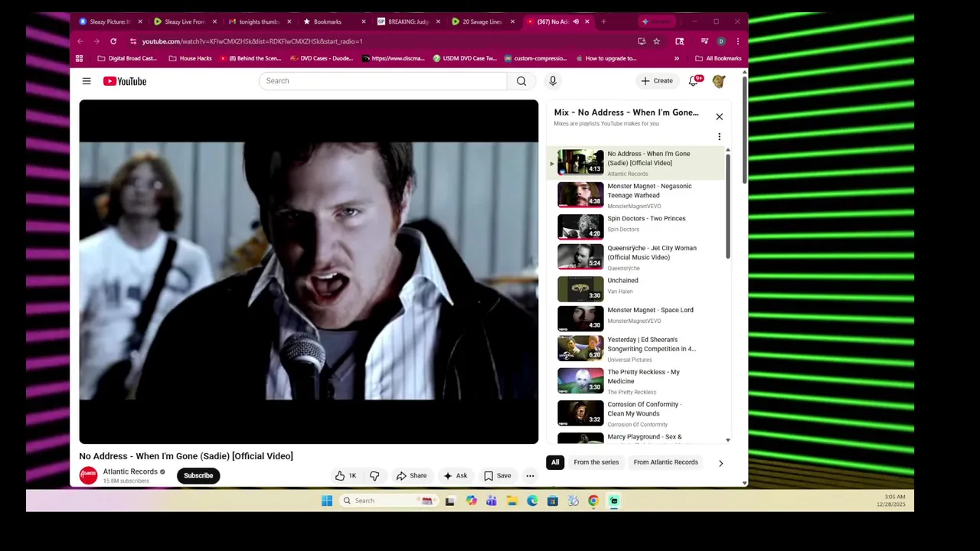Open the account avatar menu

click(719, 81)
